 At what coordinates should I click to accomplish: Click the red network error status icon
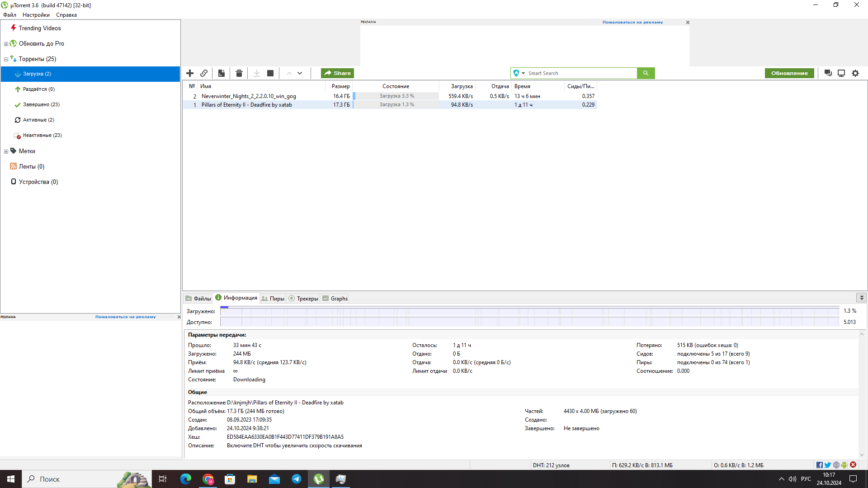click(x=853, y=465)
